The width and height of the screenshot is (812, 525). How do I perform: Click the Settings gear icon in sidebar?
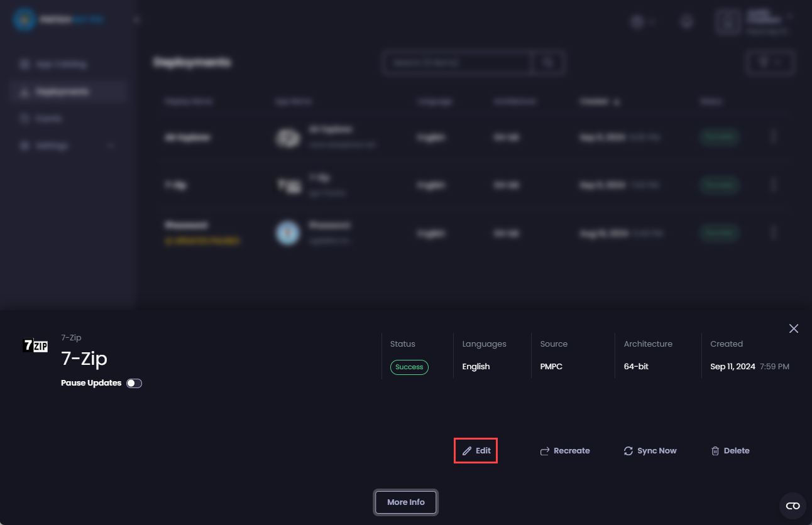(x=24, y=145)
